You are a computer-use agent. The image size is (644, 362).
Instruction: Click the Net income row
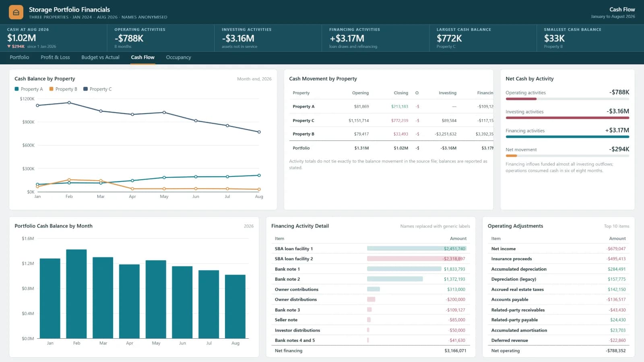(559, 249)
